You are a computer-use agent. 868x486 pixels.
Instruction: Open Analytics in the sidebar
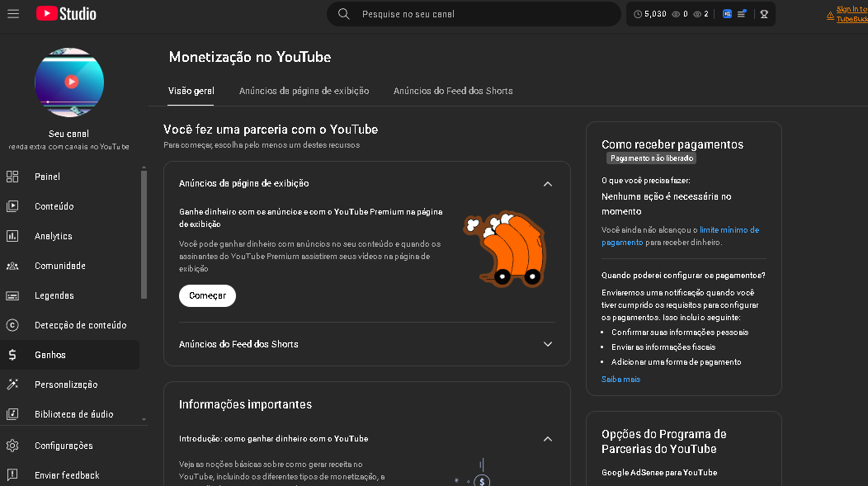[x=70, y=236]
